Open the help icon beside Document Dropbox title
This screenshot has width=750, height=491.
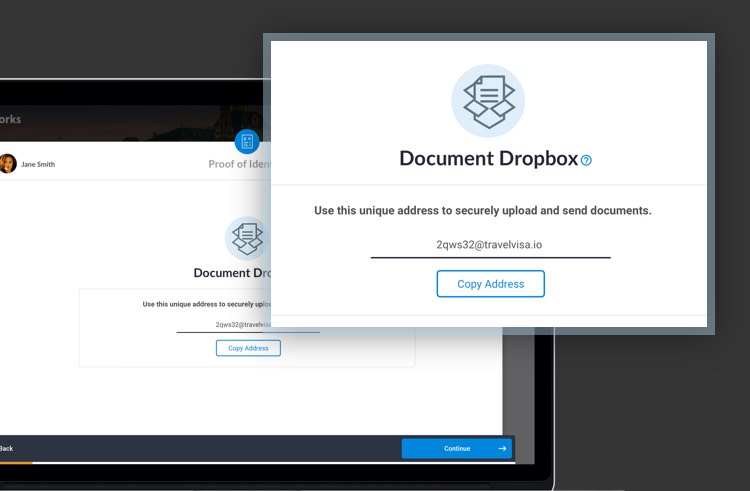586,161
